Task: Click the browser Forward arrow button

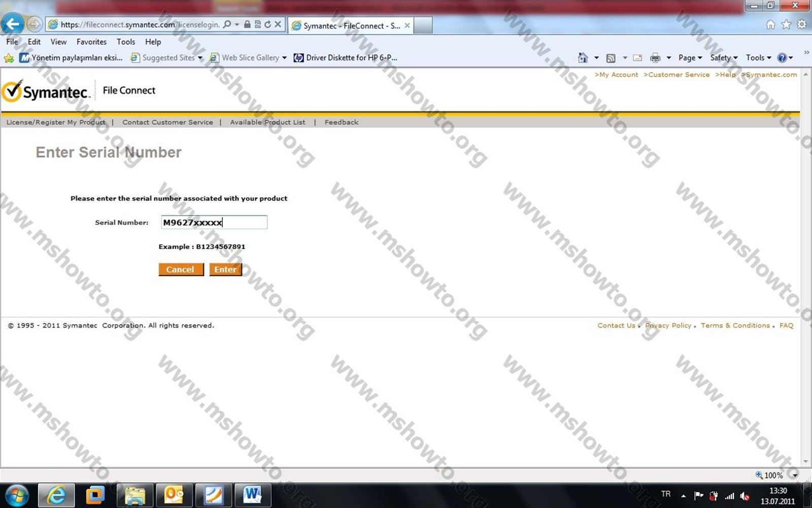Action: [34, 24]
